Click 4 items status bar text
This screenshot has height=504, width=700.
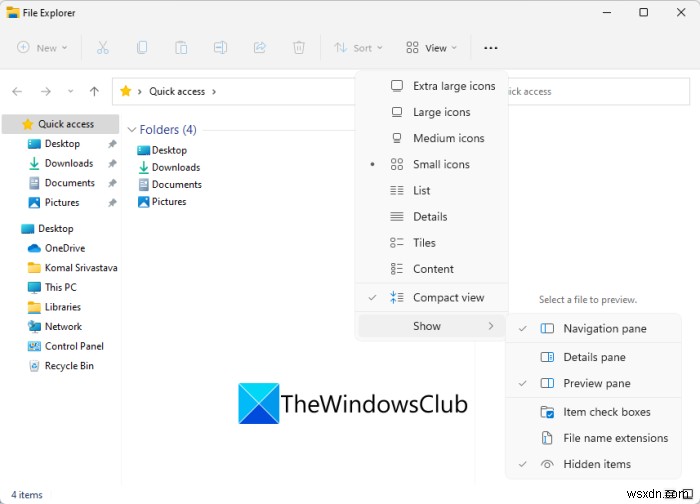click(27, 495)
